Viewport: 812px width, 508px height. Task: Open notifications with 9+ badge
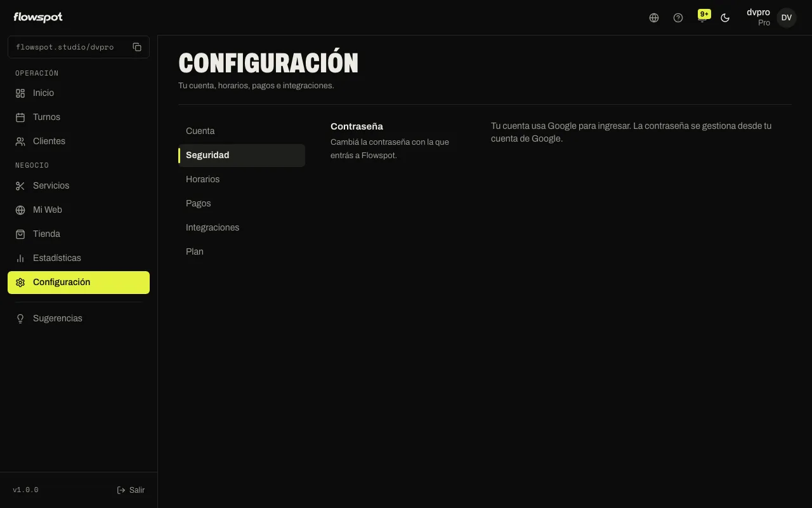pos(703,17)
